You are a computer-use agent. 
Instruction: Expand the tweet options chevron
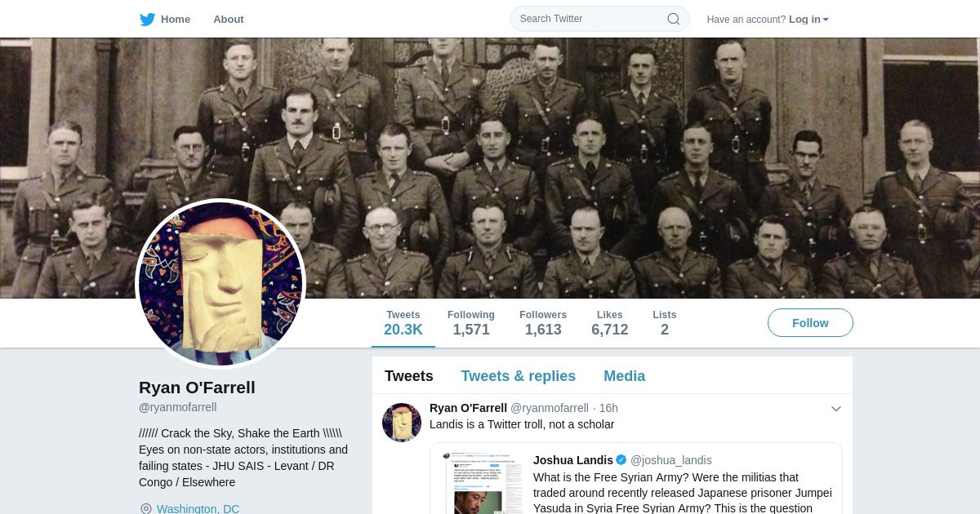pos(835,409)
